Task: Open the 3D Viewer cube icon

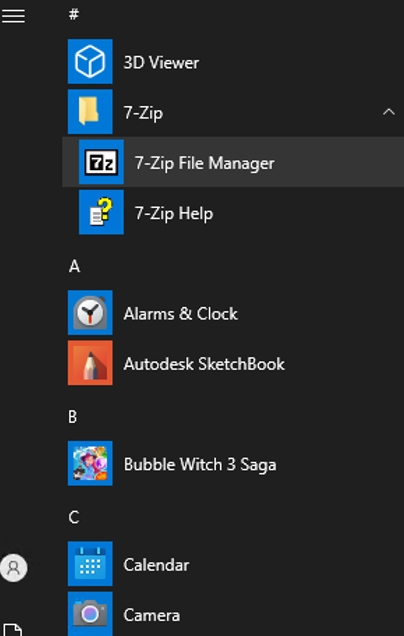Action: click(x=90, y=62)
